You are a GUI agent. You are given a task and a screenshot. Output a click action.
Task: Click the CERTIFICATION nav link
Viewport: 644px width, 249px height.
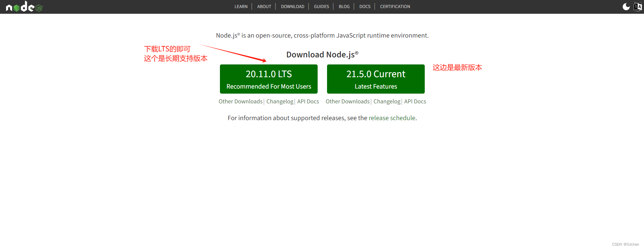tap(395, 7)
